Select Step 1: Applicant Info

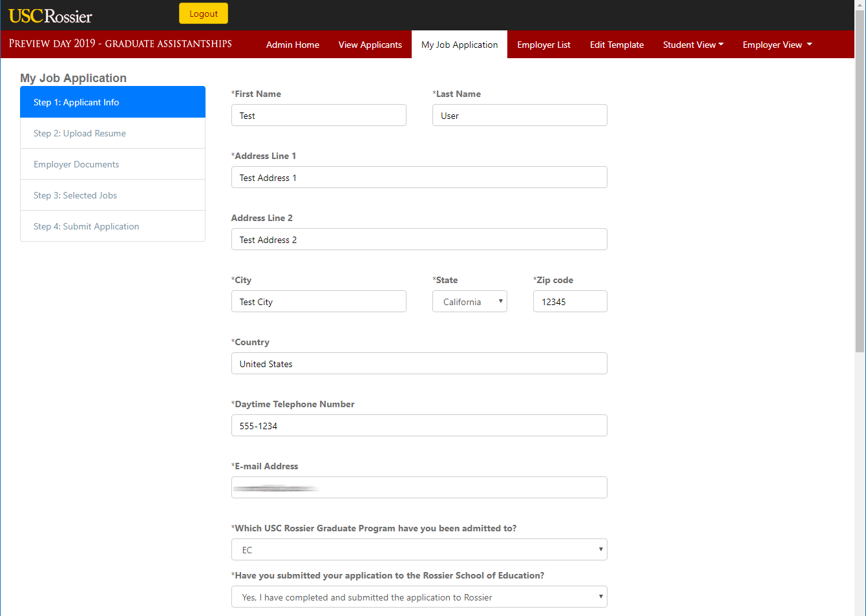(x=112, y=102)
